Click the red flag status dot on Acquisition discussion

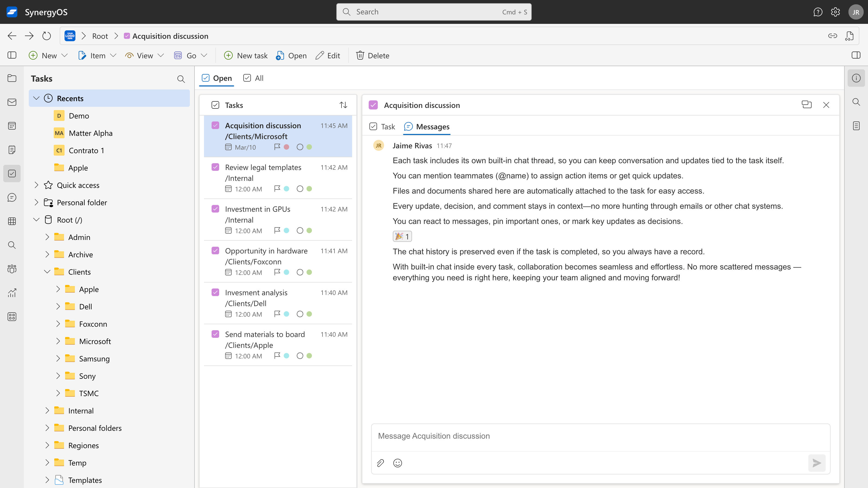(286, 147)
